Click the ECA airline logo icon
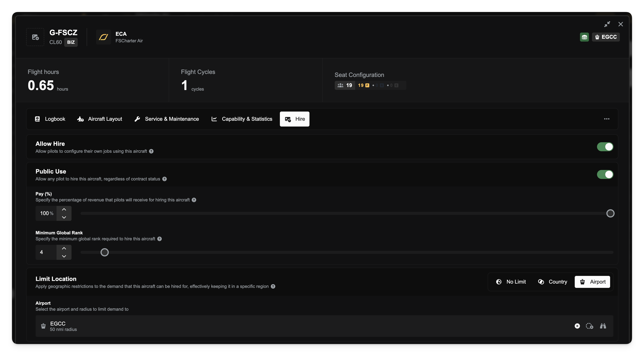This screenshot has width=644, height=356. pos(104,37)
